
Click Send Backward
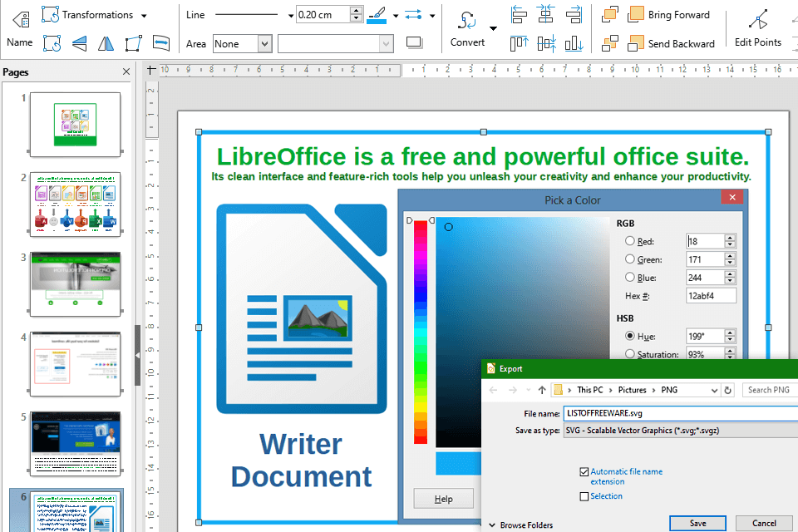coord(672,43)
